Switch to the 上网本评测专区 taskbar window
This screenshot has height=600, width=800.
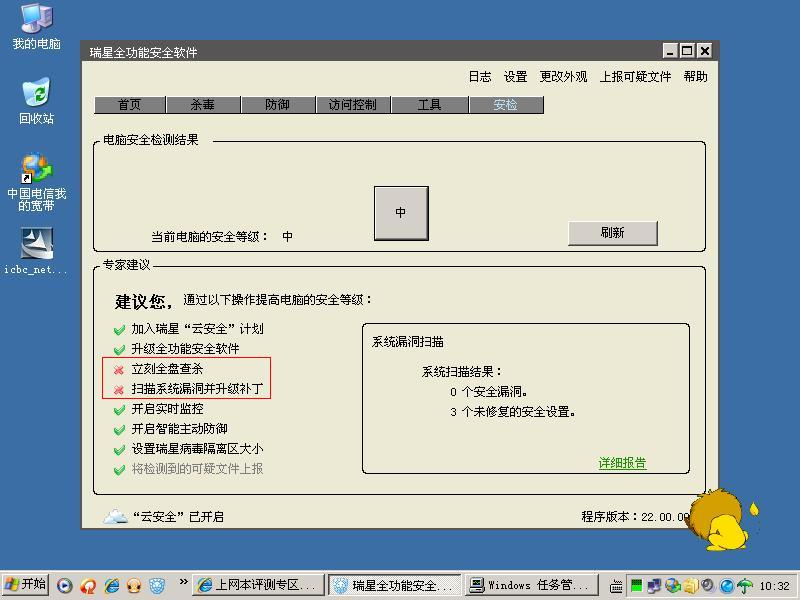(259, 585)
